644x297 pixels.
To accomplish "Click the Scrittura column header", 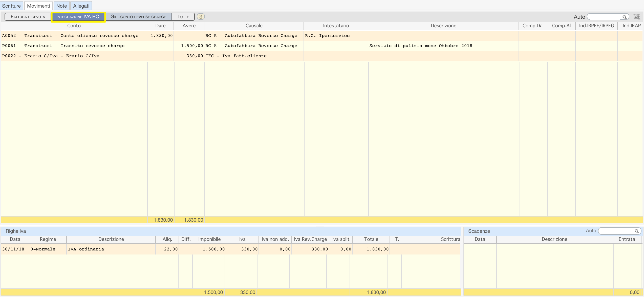I will point(433,239).
